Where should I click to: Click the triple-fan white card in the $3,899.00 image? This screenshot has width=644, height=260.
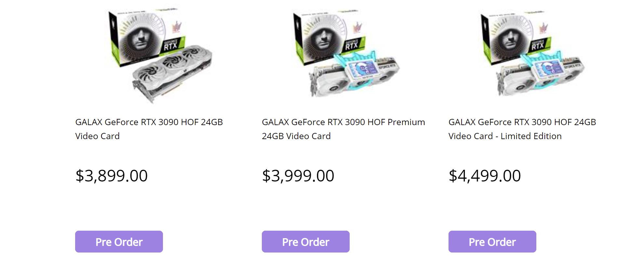tap(172, 73)
